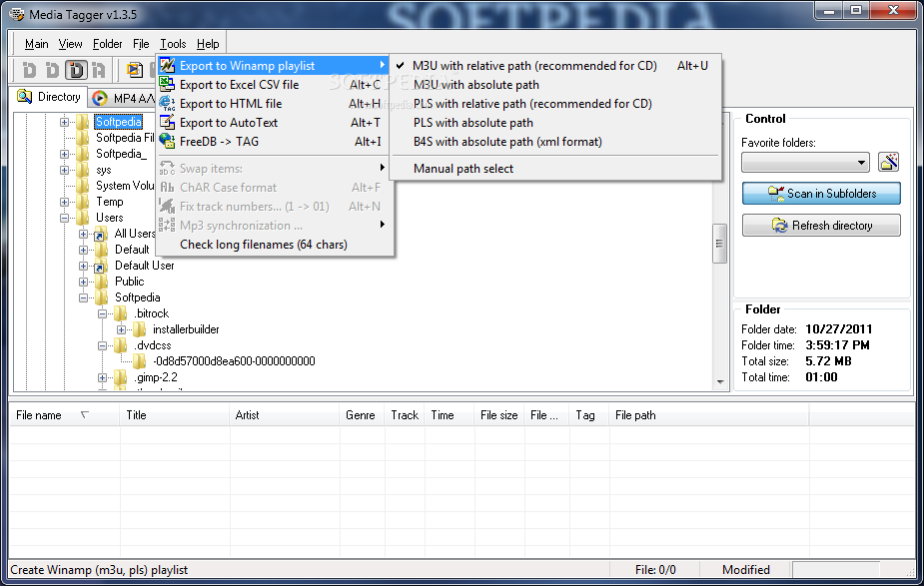Open the View menu

point(70,44)
